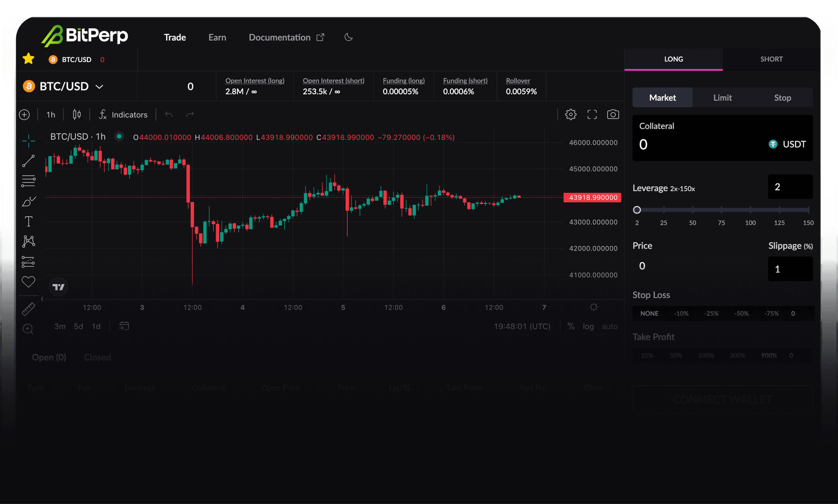Set chart range to 3m
Screen dimensions: 838x504
pyautogui.click(x=60, y=326)
